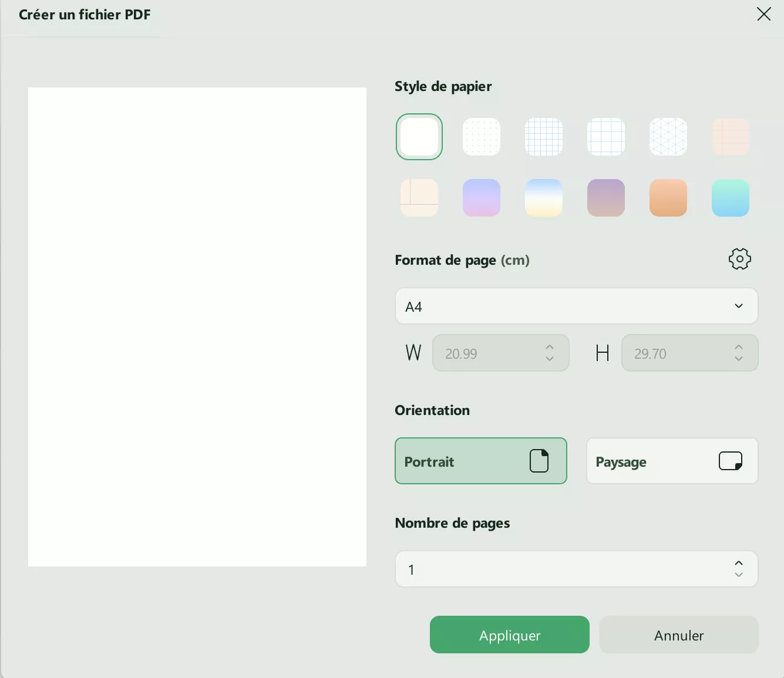The image size is (784, 678).
Task: Pick the mint green paper color
Action: [730, 198]
